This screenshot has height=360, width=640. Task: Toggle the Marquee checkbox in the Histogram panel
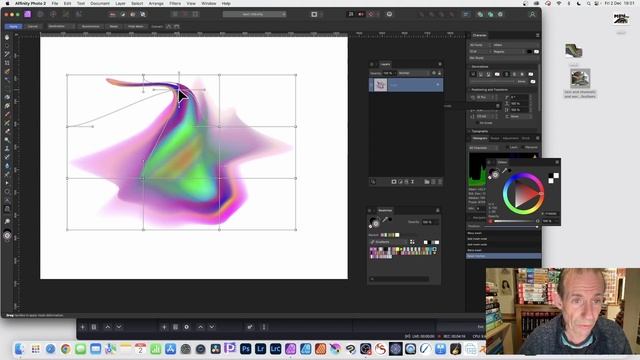(x=523, y=147)
